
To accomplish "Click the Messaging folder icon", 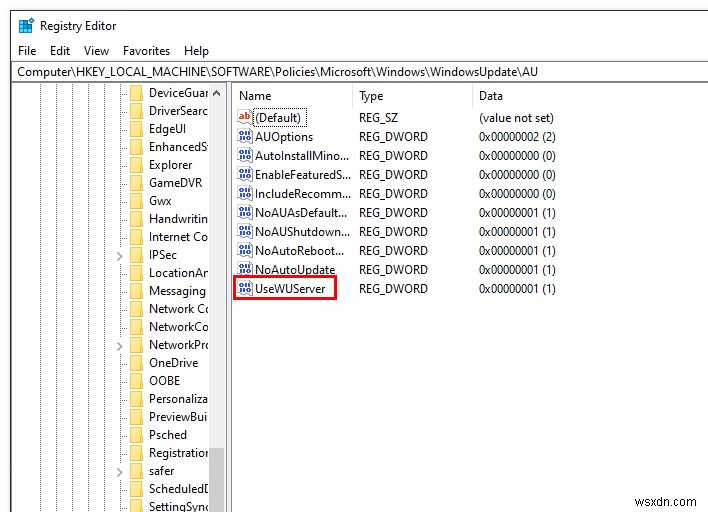I will [x=136, y=291].
